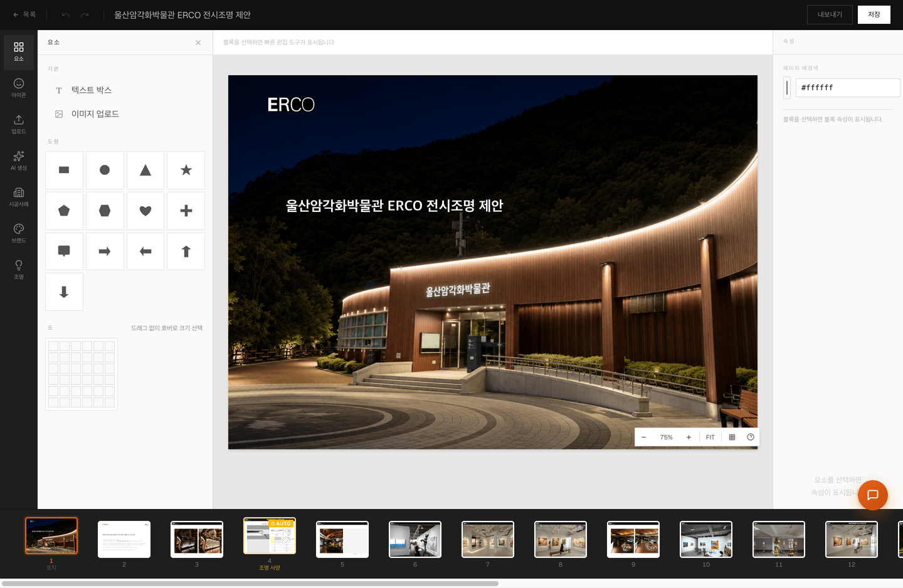Open the 시공사례 sidebar panel

coord(19,197)
